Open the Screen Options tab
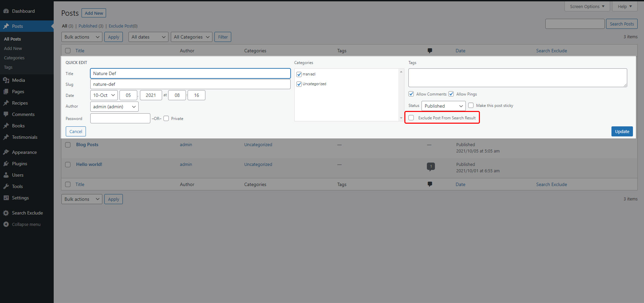Image resolution: width=644 pixels, height=303 pixels. 587,6
